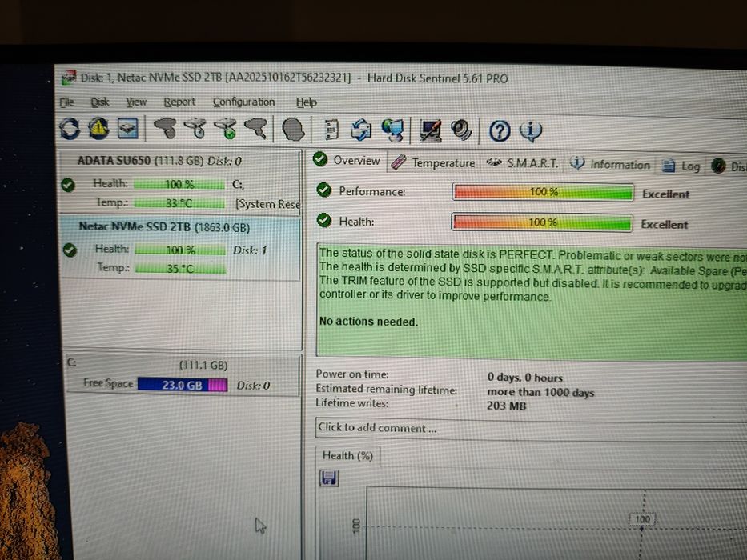This screenshot has width=747, height=560.
Task: Switch to the Information tab
Action: (x=611, y=164)
